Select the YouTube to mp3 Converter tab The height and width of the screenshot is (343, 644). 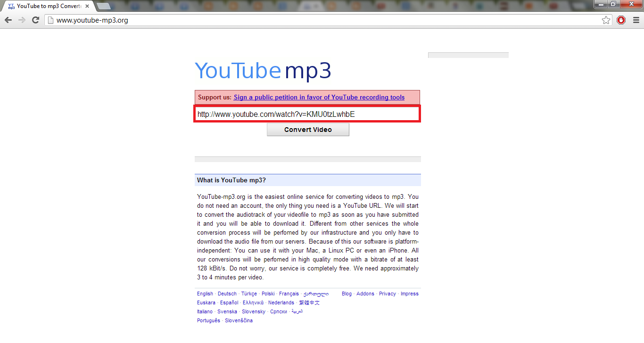click(x=49, y=7)
